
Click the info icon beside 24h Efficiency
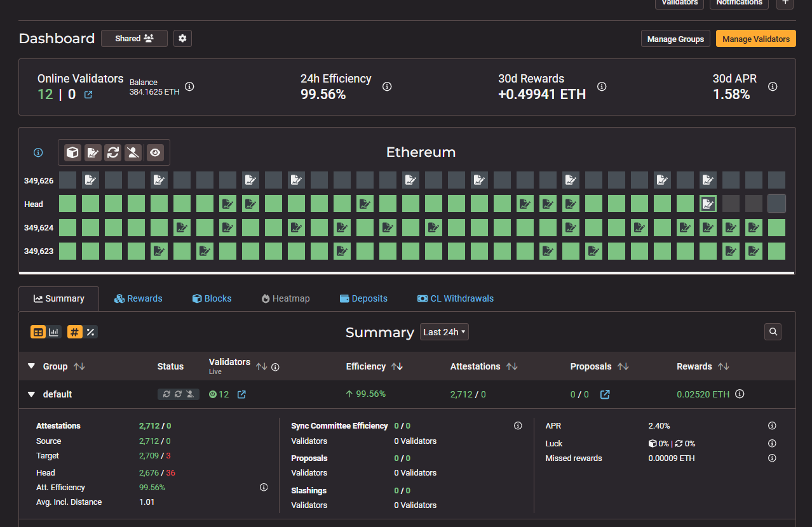(x=387, y=87)
